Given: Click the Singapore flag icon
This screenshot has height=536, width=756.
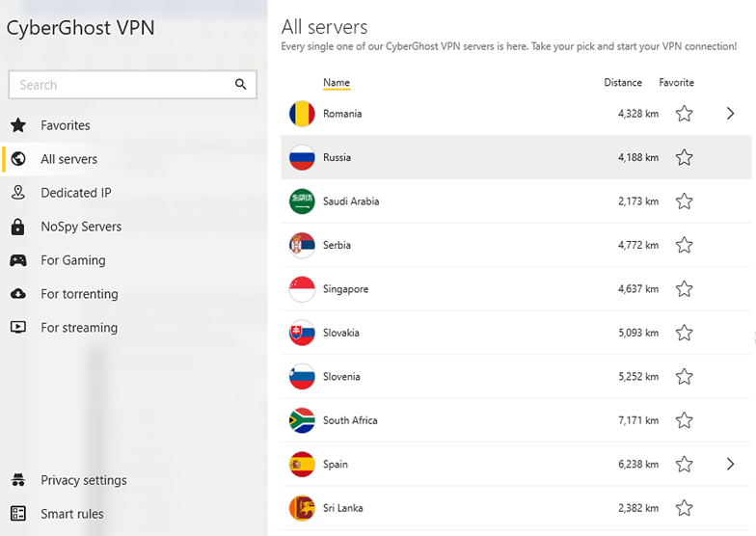Looking at the screenshot, I should coord(302,289).
